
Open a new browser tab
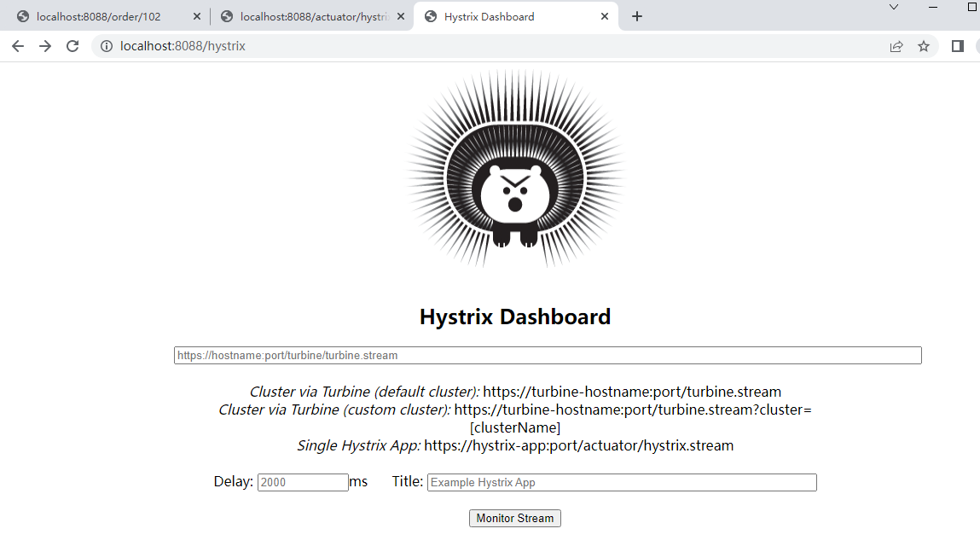[637, 17]
